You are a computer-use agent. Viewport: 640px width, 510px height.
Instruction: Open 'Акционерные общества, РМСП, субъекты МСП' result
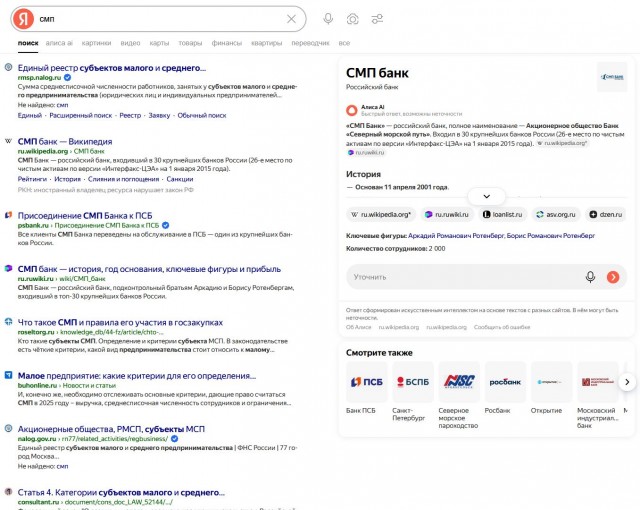click(x=111, y=429)
